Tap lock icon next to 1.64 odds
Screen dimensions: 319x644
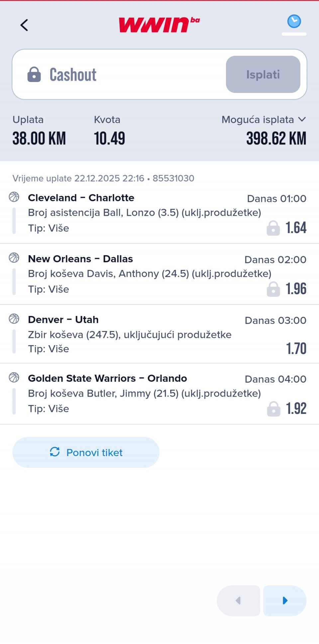pyautogui.click(x=273, y=228)
